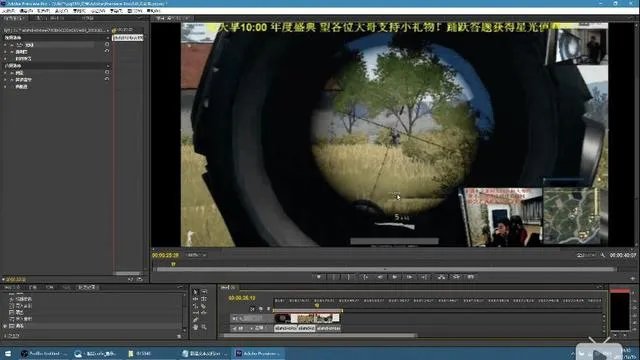
Task: Toggle snap in the timeline
Action: pos(252,309)
